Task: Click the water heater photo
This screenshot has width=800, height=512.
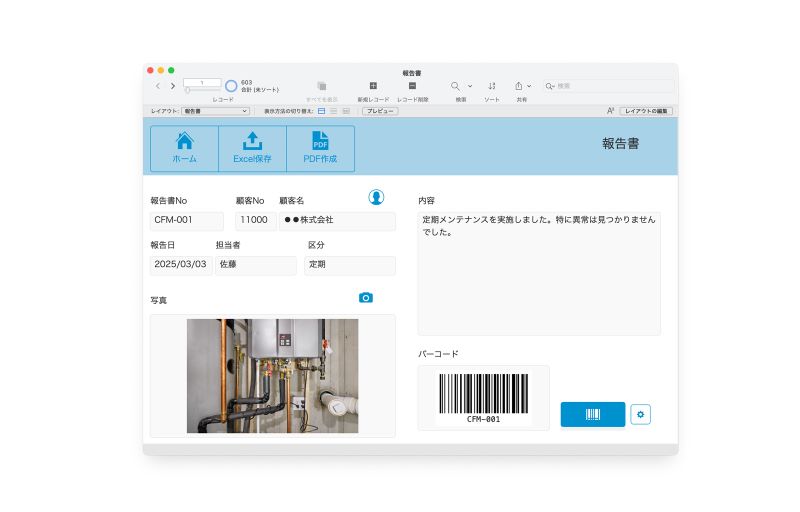Action: (272, 376)
